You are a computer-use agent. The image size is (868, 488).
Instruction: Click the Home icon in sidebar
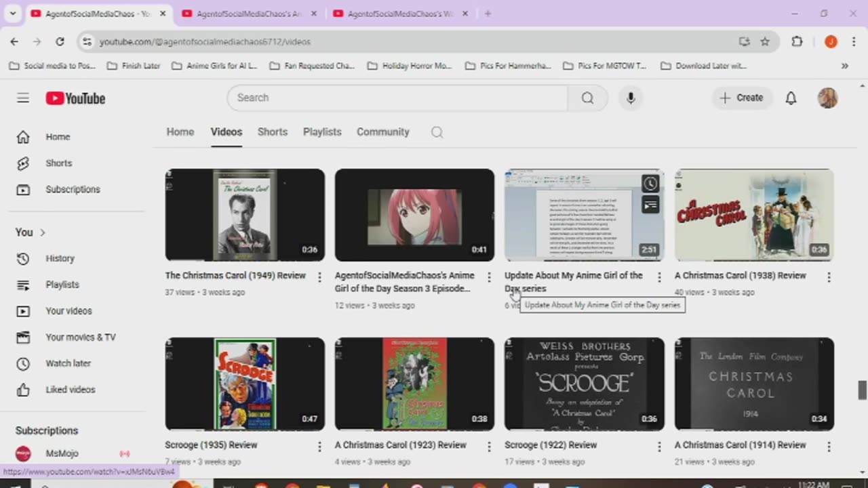[x=23, y=137]
